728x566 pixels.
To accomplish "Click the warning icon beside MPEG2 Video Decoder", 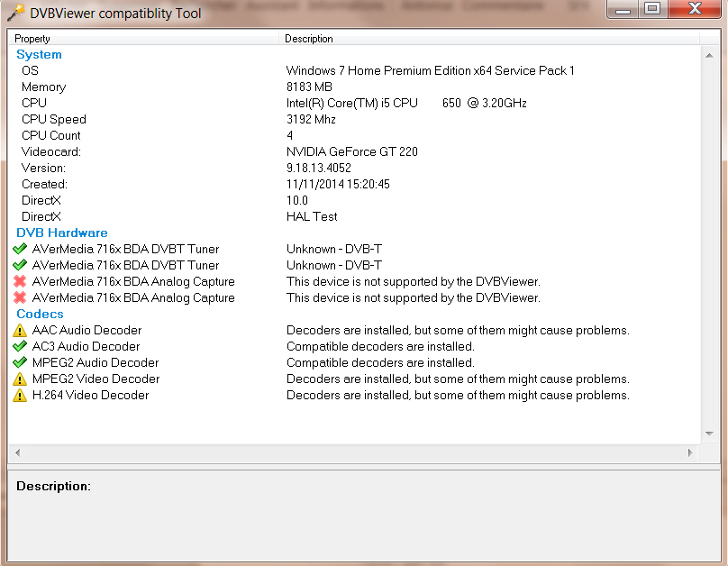I will pos(20,379).
